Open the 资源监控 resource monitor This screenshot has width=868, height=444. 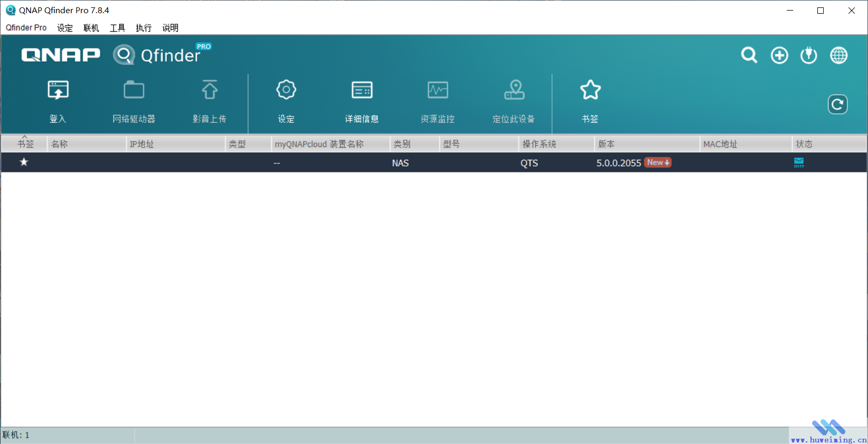[x=438, y=90]
